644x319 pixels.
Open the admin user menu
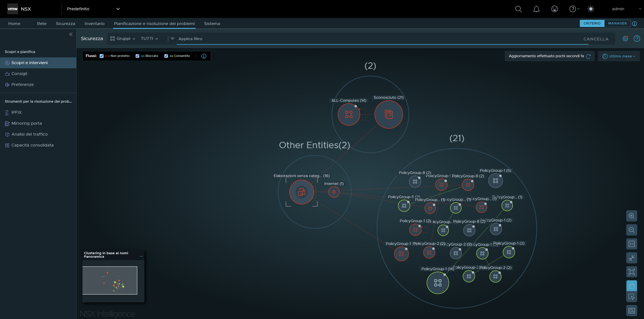[x=626, y=9]
